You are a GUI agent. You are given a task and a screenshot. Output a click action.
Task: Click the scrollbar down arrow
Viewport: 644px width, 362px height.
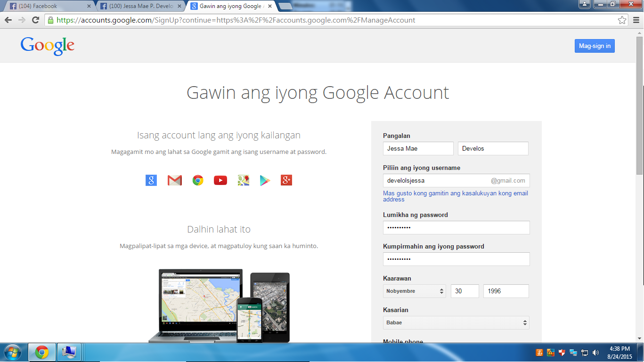(x=640, y=338)
